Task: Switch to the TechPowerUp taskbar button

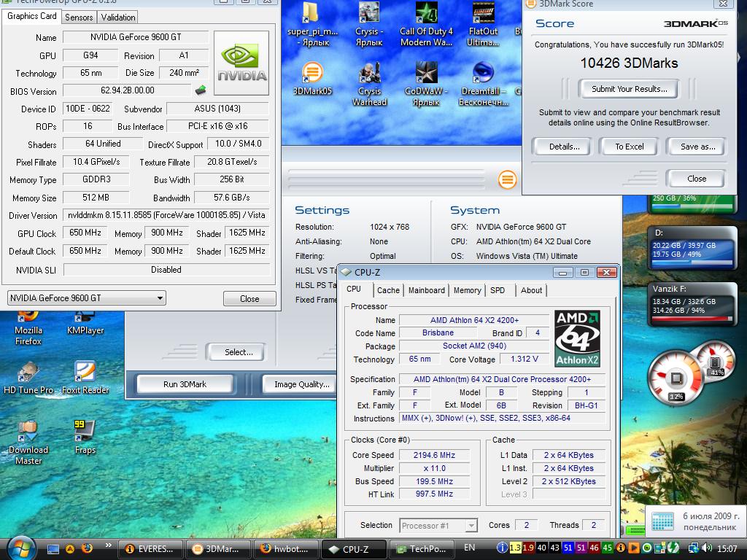Action: point(421,549)
